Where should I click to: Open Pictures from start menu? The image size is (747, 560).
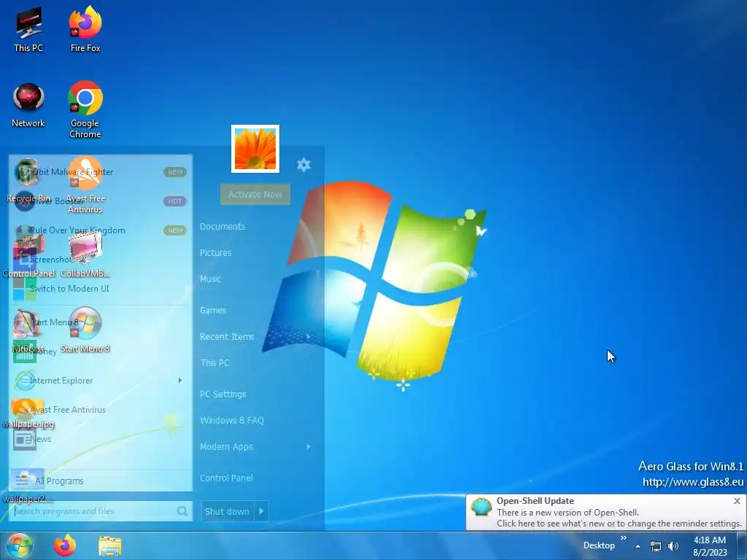click(215, 253)
